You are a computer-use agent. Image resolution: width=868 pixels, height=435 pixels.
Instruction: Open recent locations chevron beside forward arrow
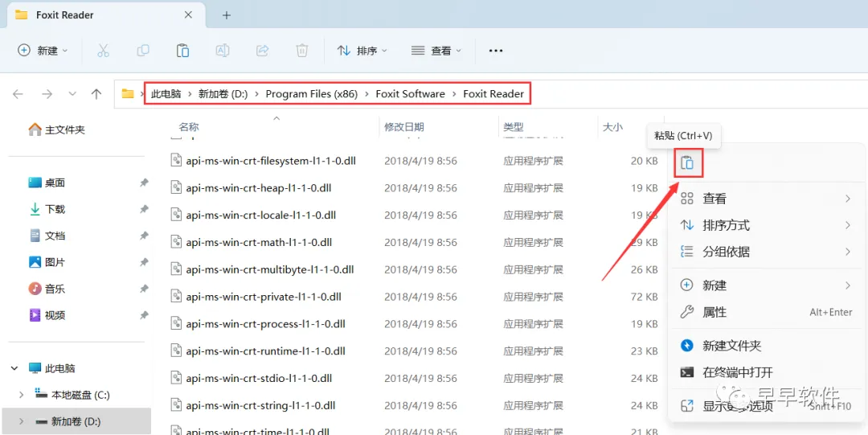coord(72,94)
